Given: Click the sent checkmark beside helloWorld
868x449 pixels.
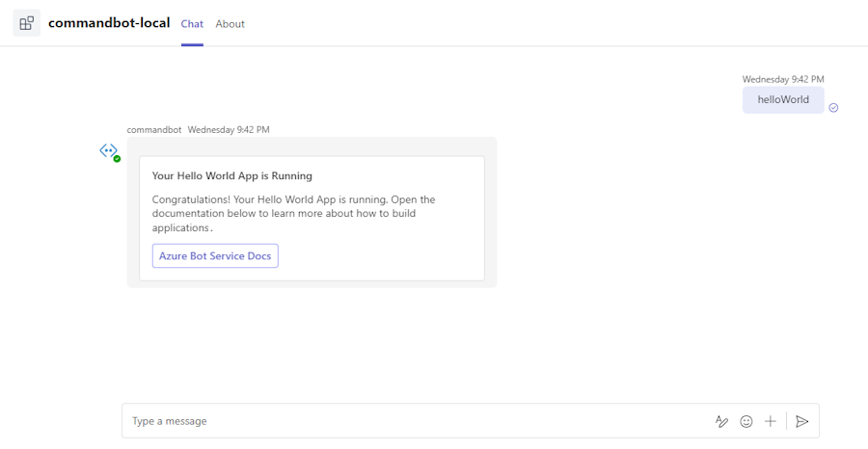Looking at the screenshot, I should click(833, 108).
